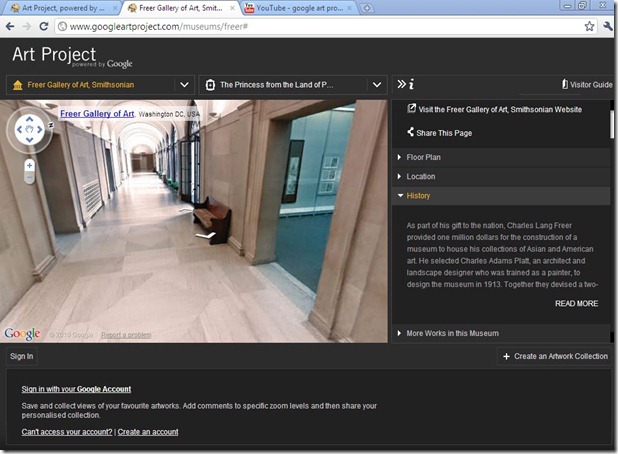618x454 pixels.
Task: Select the Freer Gallery of Art, Smit tab
Action: point(181,8)
